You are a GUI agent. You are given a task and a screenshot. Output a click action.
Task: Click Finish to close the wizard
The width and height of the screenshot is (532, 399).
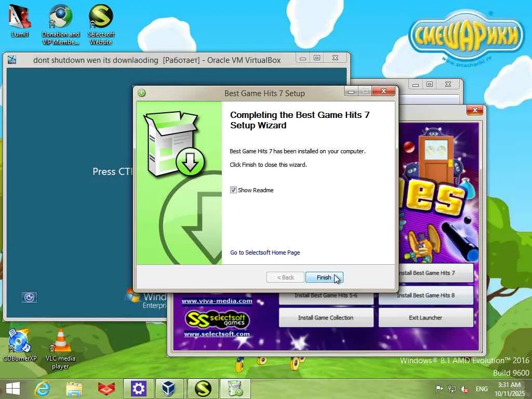click(x=324, y=277)
